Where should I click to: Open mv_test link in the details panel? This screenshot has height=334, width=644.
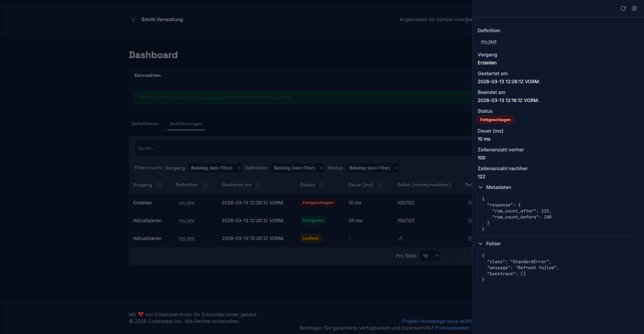pos(488,42)
